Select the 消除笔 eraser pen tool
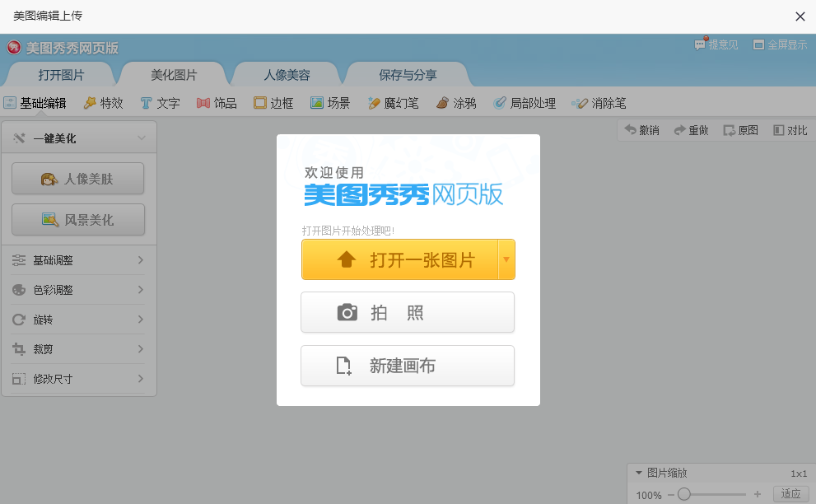The image size is (816, 504). coord(599,103)
